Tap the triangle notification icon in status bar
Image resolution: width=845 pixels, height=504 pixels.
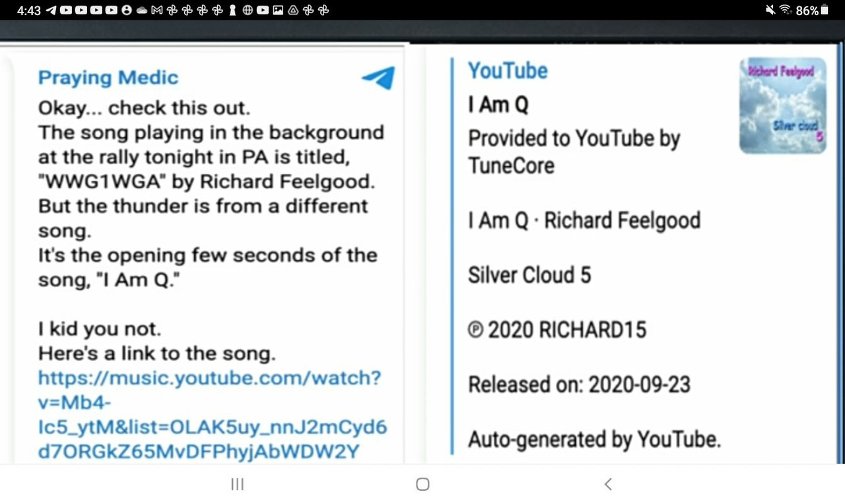(x=293, y=11)
